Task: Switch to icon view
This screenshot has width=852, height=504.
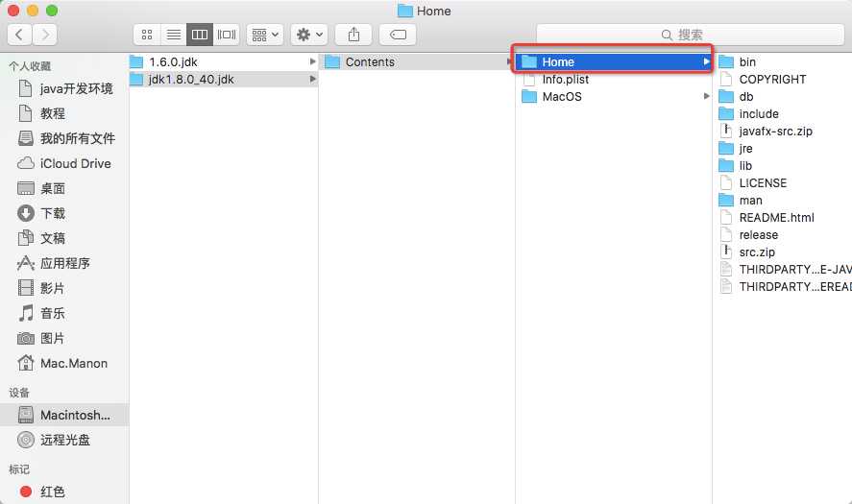Action: tap(147, 35)
